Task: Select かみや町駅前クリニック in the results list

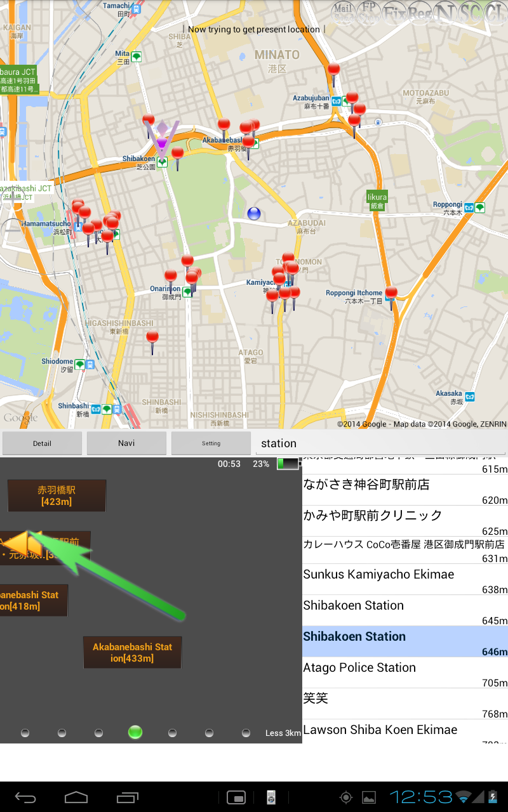Action: point(405,521)
